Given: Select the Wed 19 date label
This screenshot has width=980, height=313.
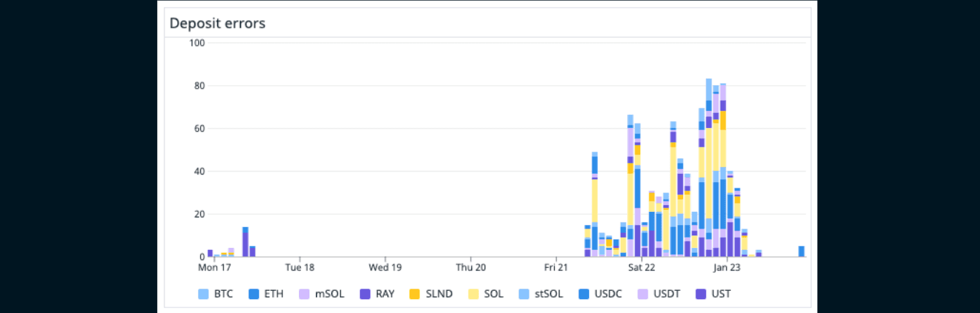Looking at the screenshot, I should pos(385,267).
